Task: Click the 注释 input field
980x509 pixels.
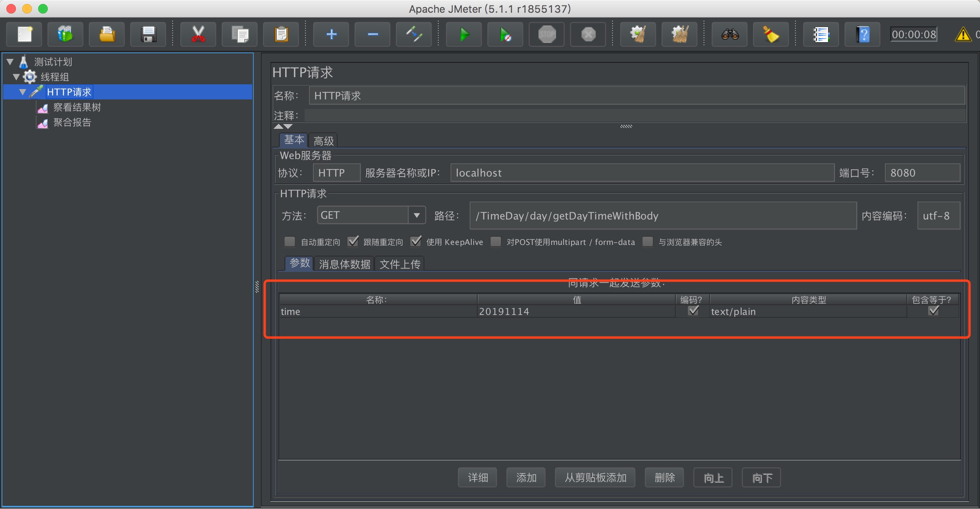Action: pos(635,116)
